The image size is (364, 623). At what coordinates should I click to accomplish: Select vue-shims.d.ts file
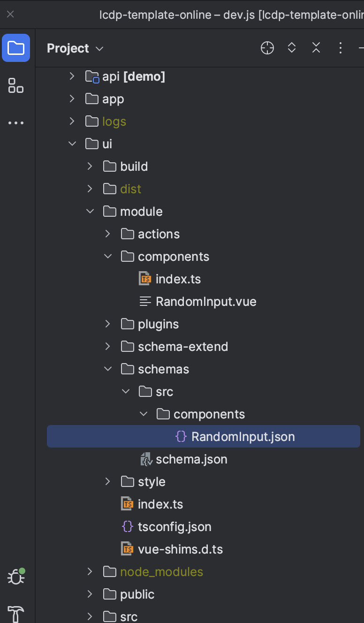click(x=180, y=549)
